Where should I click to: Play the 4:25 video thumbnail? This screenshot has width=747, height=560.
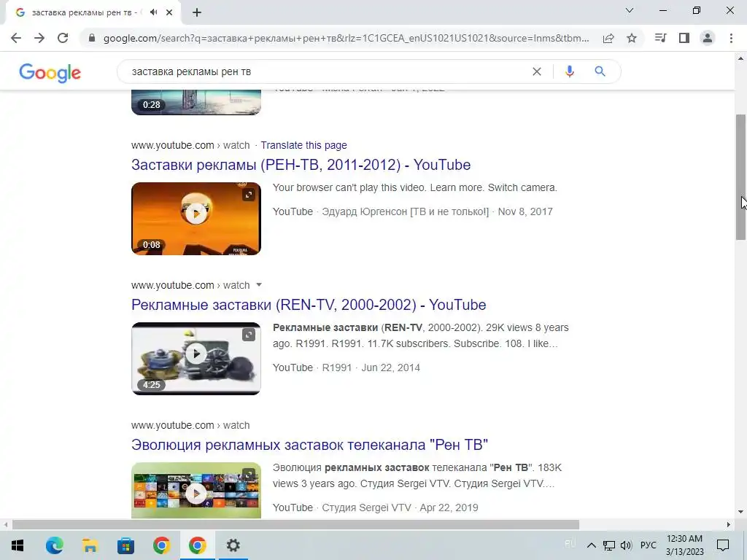(196, 358)
